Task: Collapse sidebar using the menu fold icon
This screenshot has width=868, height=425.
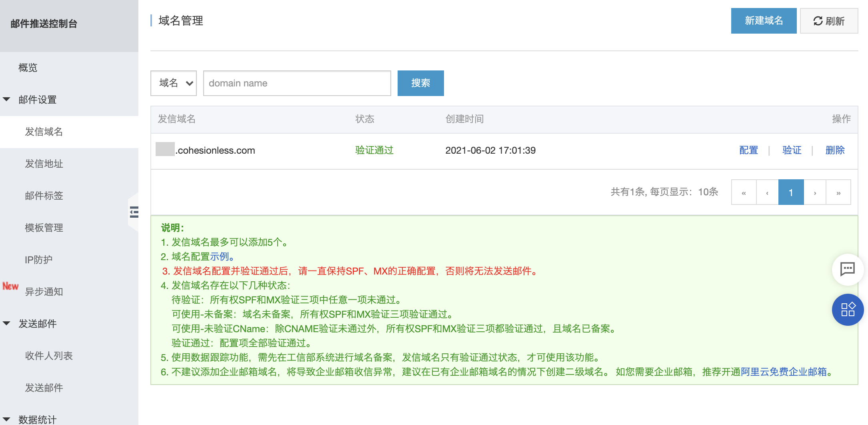Action: coord(134,212)
